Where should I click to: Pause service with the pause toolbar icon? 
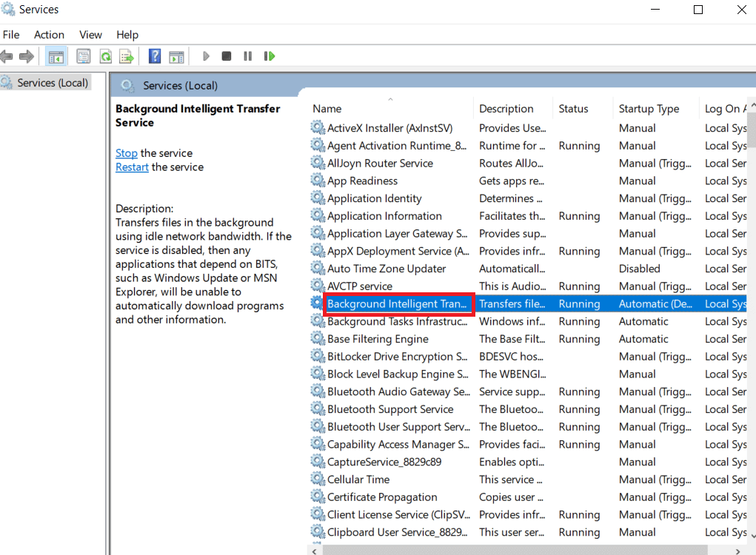[248, 56]
